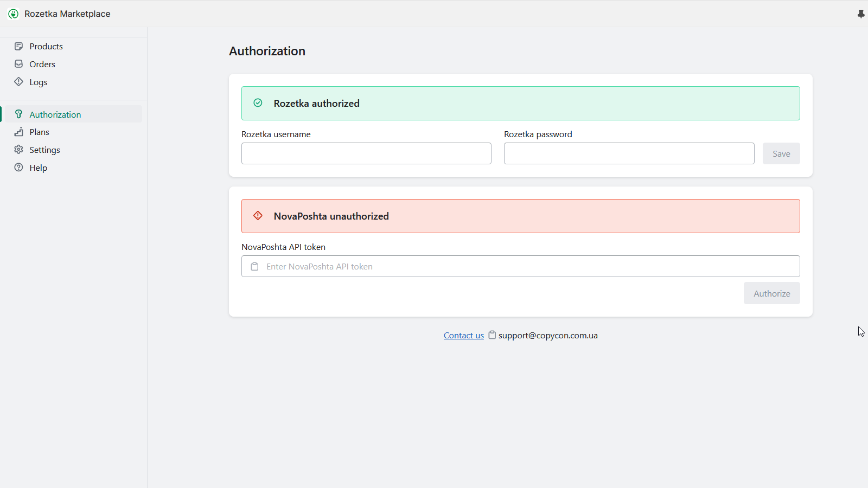
Task: Click the Authorize button
Action: [771, 293]
